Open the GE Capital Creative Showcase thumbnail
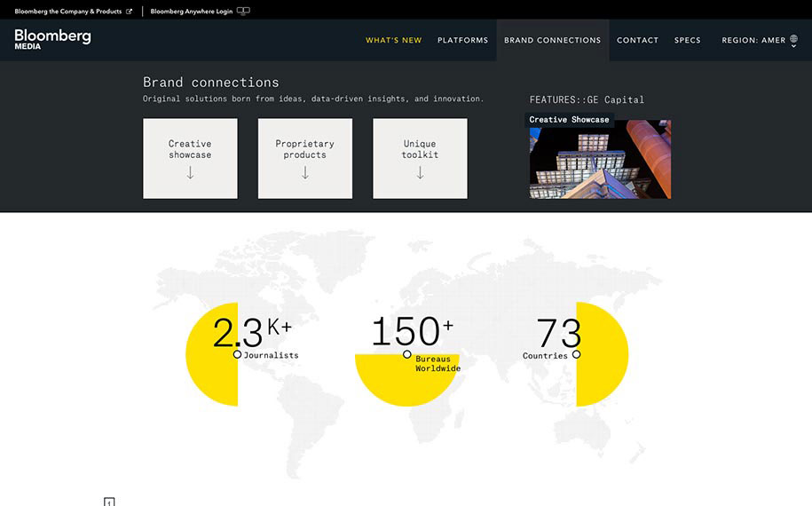Viewport: 812px width, 506px height. [x=600, y=160]
